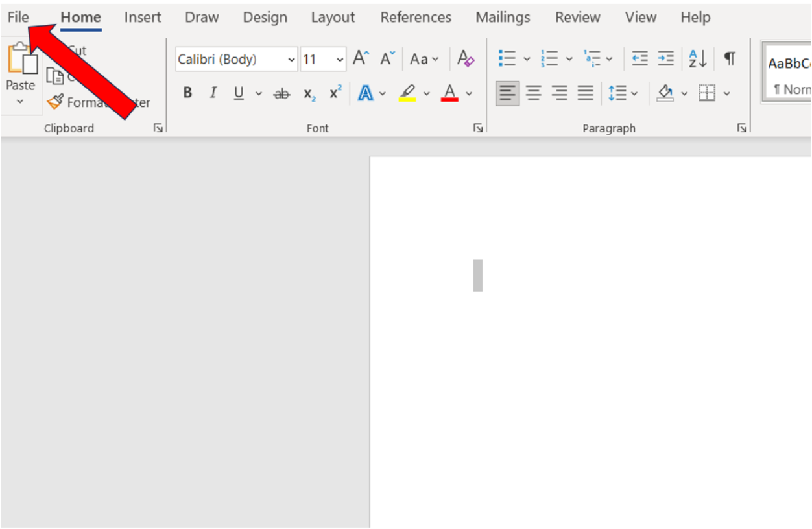The image size is (812, 529).
Task: Select the View tab
Action: click(641, 18)
